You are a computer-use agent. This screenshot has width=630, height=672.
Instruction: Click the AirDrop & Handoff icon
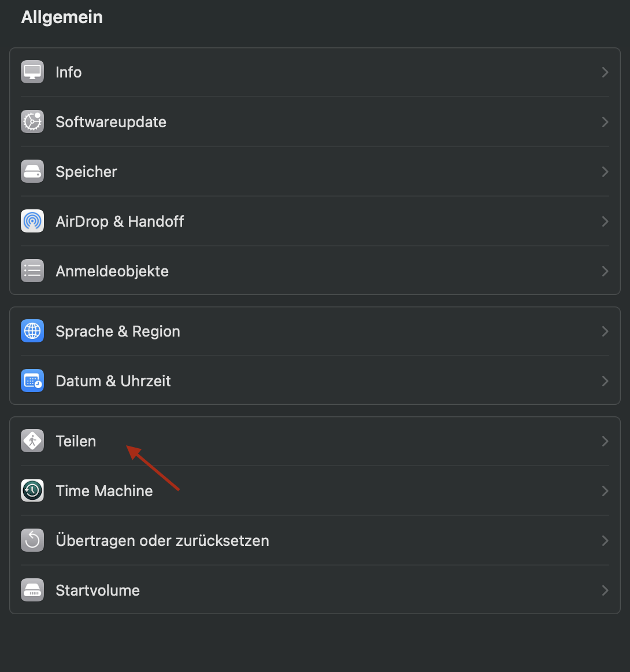point(32,221)
